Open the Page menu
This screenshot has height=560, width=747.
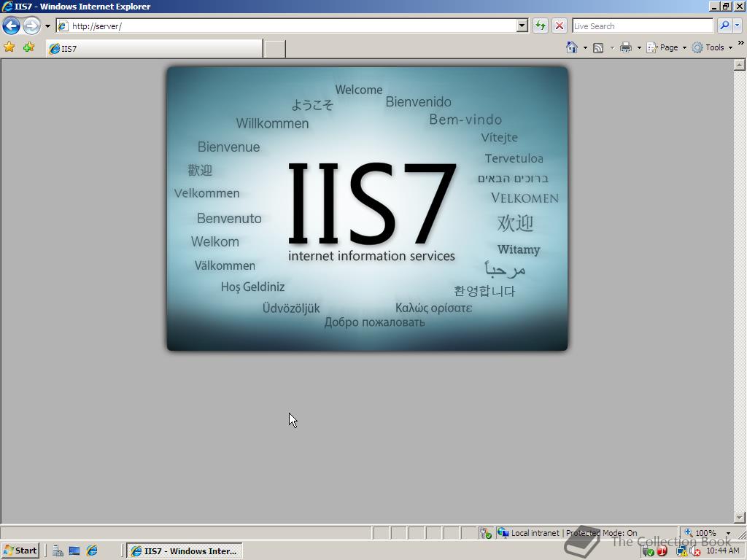pyautogui.click(x=666, y=47)
